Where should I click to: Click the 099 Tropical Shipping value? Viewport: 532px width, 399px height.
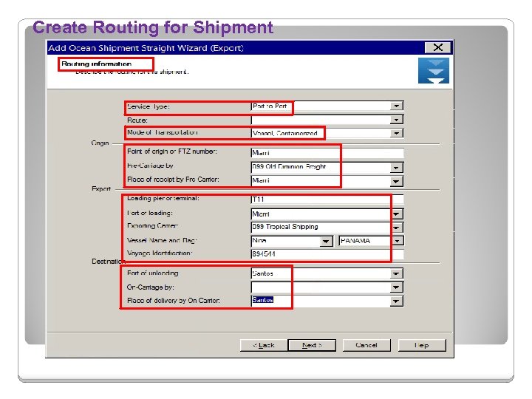[285, 227]
